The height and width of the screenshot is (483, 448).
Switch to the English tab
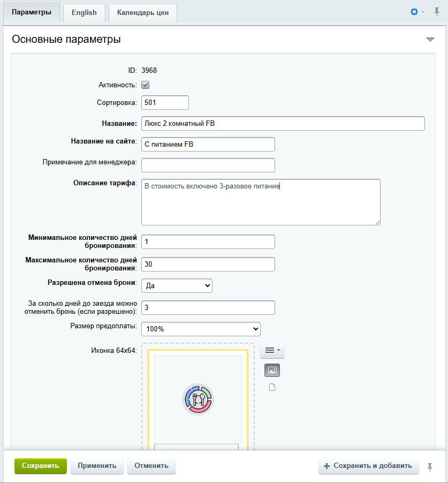[84, 12]
